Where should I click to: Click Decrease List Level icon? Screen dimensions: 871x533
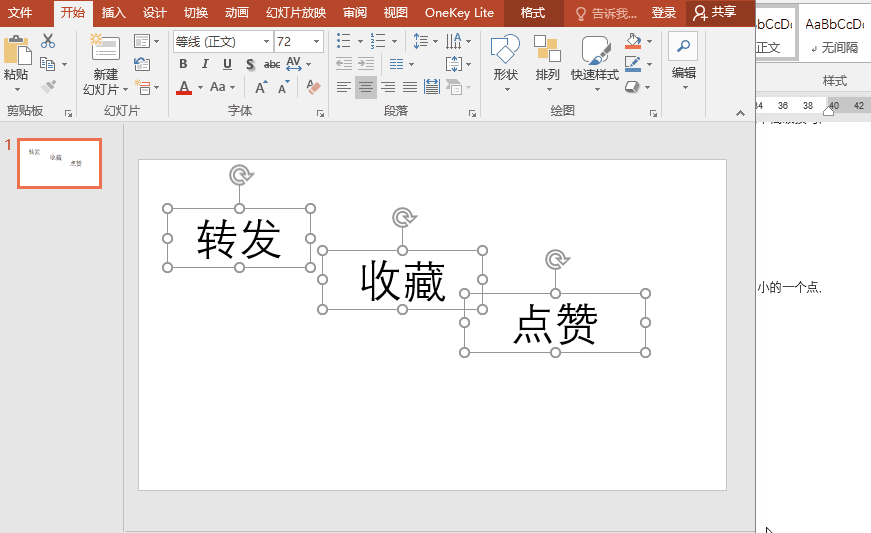pyautogui.click(x=344, y=64)
